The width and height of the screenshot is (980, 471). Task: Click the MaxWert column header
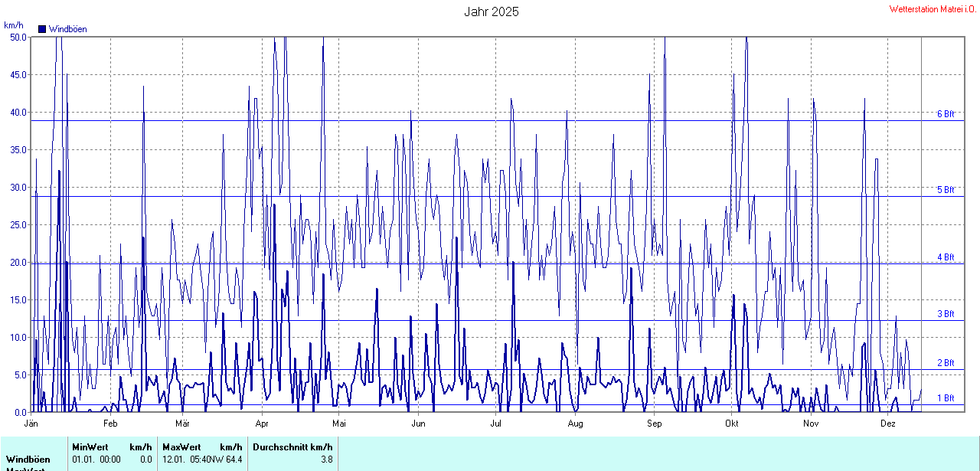pos(181,447)
